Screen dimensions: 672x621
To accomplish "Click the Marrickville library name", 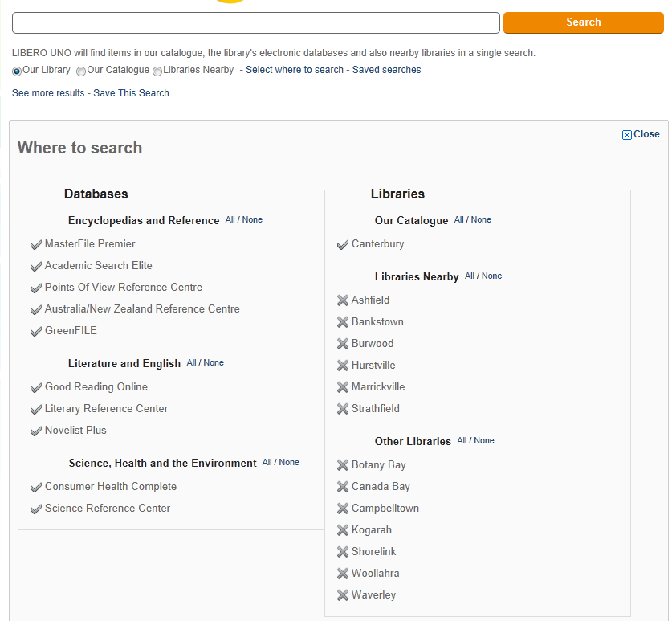I will click(378, 387).
